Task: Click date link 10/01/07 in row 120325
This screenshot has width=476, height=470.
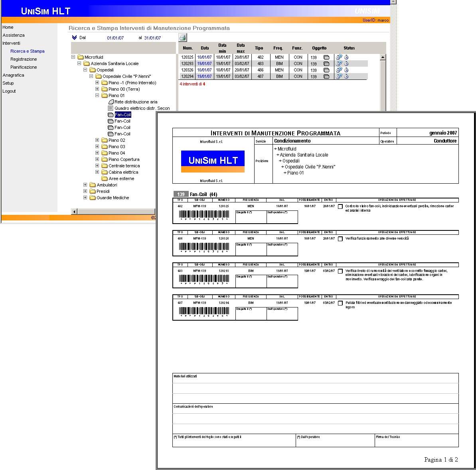Action: pos(204,57)
